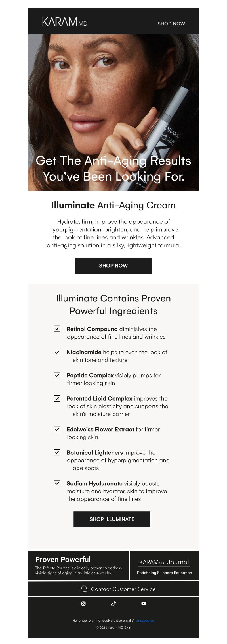Click the Retinol Compound checkmark box
This screenshot has width=227, height=644.
tap(57, 329)
